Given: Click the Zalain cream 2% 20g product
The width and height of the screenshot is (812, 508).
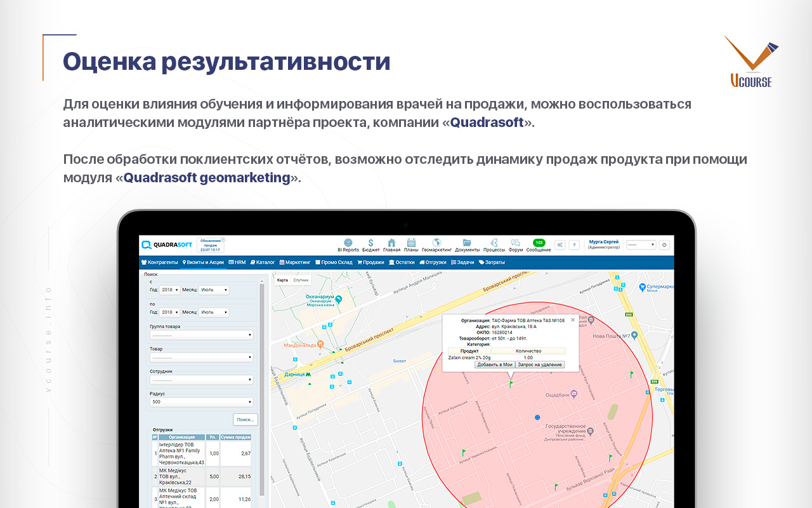Looking at the screenshot, I should coord(469,358).
